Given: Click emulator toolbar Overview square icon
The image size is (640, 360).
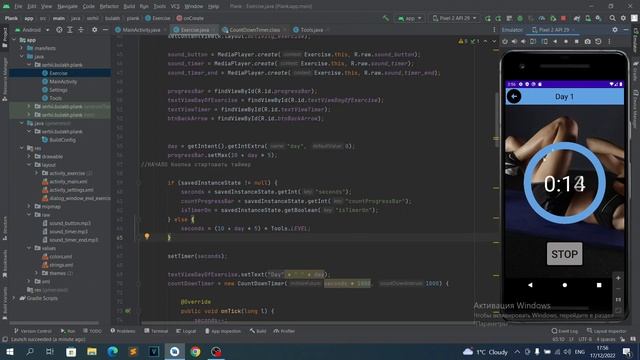Looking at the screenshot, I should pyautogui.click(x=576, y=41).
